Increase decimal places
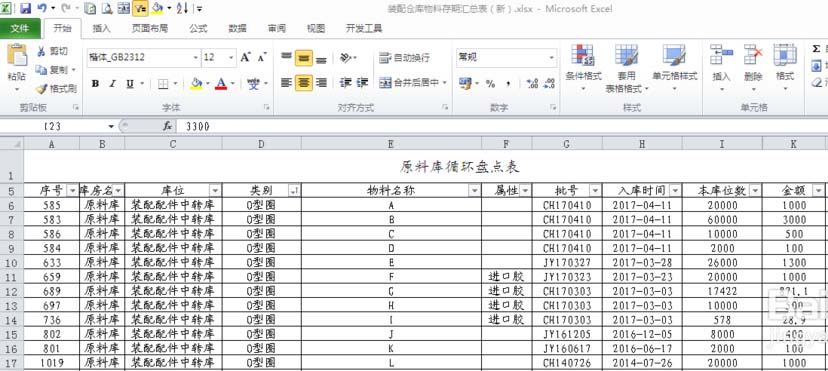 pyautogui.click(x=532, y=83)
